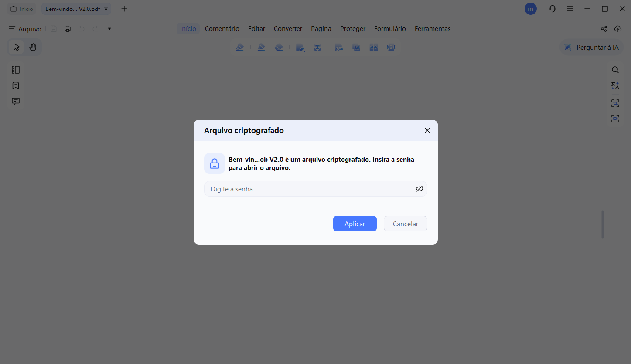Screen dimensions: 631x364
Task: Expand the toolbar options arrow near Redo
Action: 109,28
